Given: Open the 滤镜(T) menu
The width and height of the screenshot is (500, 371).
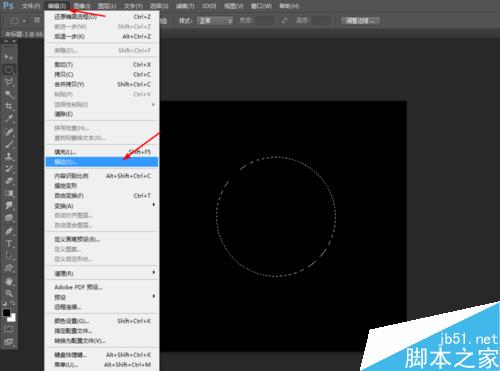Looking at the screenshot, I should 185,6.
